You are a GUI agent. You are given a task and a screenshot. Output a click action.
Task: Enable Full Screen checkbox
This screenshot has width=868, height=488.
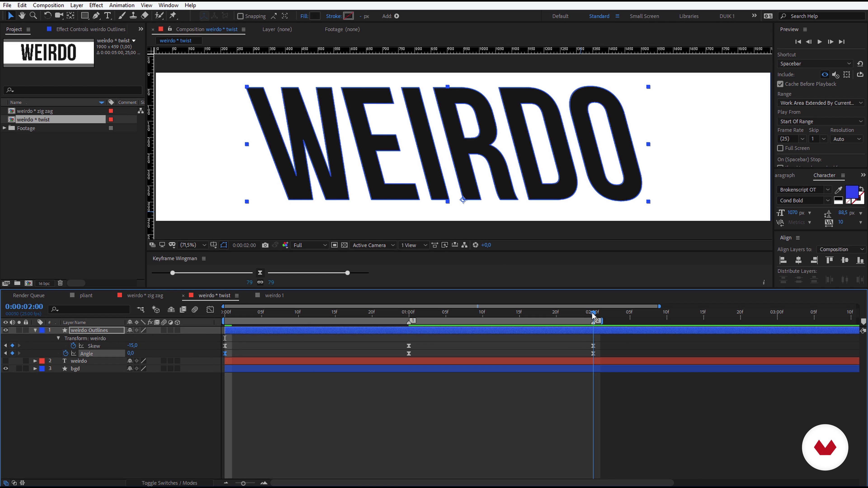click(x=780, y=148)
